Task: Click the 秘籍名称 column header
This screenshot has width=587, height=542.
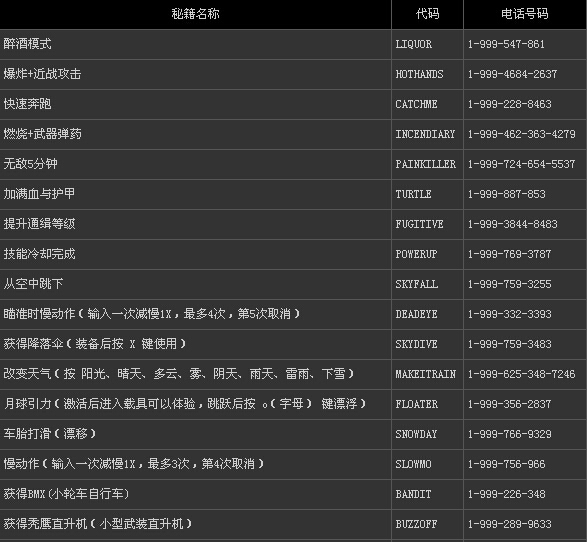Action: click(x=195, y=14)
